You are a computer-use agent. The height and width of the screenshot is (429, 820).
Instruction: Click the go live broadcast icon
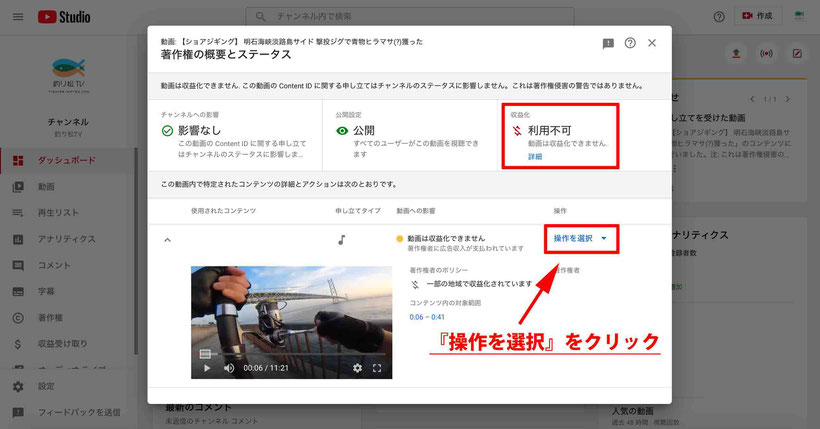point(766,54)
